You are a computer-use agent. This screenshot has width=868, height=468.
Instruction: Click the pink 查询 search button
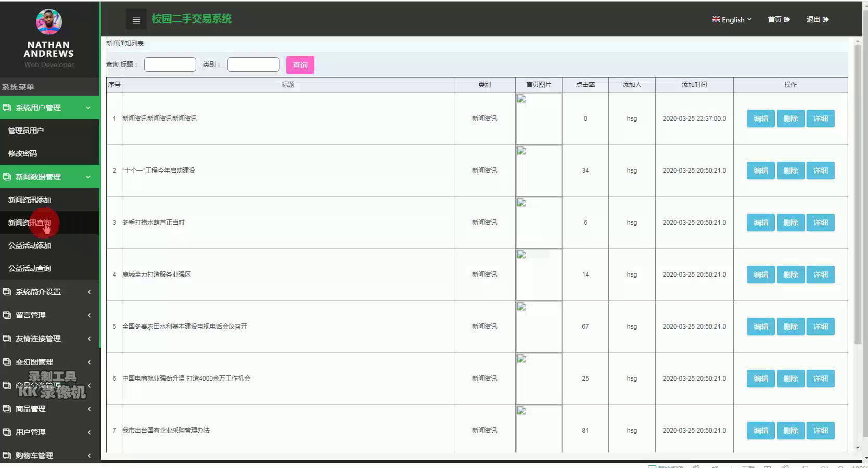(300, 65)
